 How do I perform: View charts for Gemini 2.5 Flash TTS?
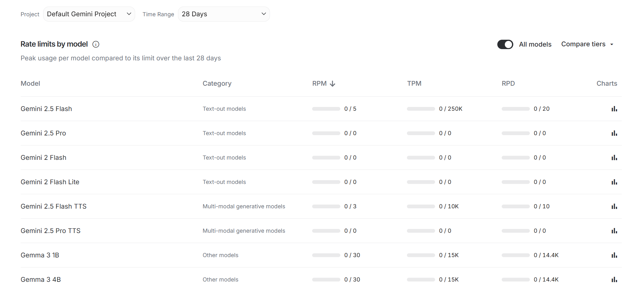pyautogui.click(x=614, y=206)
